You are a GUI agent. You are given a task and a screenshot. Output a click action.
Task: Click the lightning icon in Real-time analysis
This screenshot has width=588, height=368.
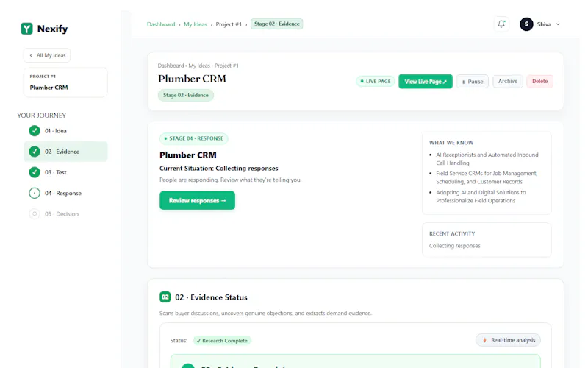tap(484, 340)
